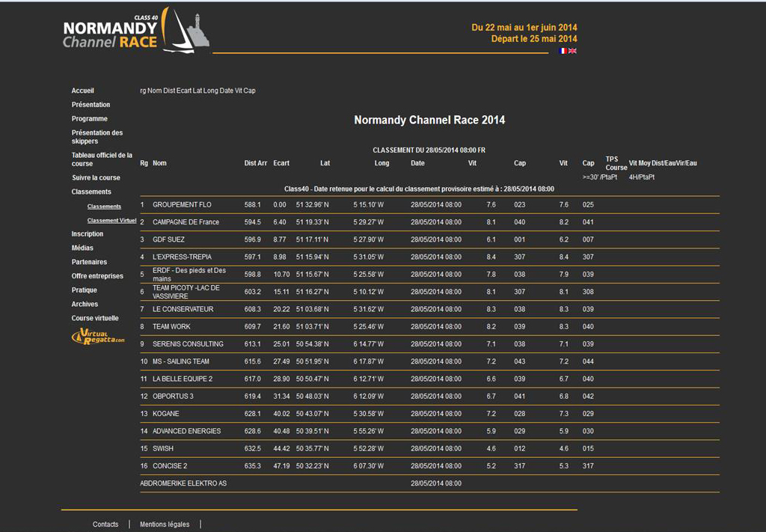Open the Classement Virtuel sub-link
Screen dimensions: 766x532
point(111,221)
